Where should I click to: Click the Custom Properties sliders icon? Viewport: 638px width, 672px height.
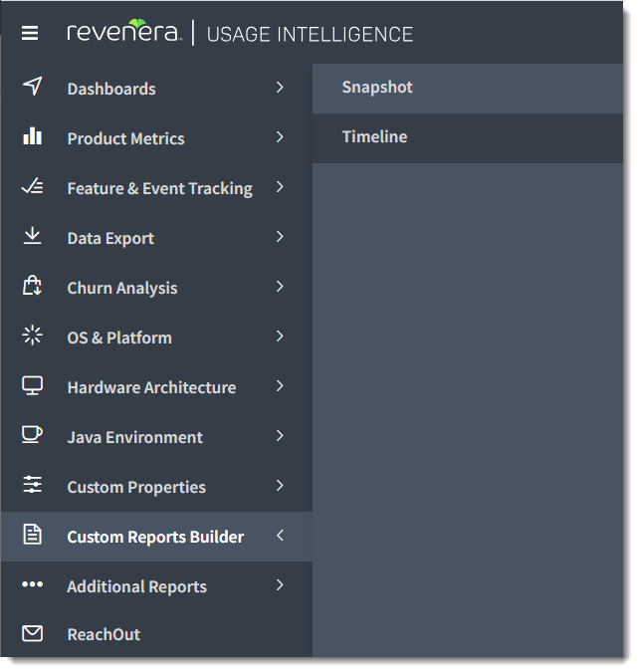(32, 485)
